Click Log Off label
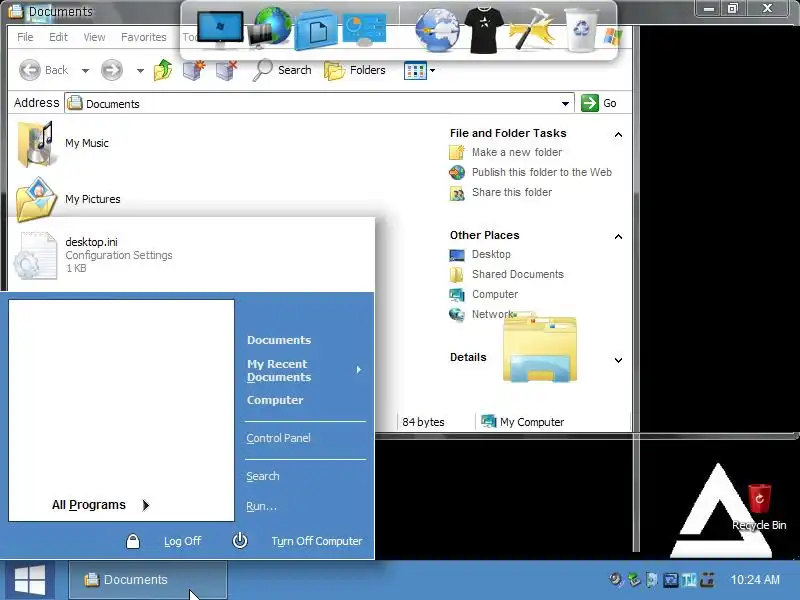The image size is (800, 600). pos(182,541)
